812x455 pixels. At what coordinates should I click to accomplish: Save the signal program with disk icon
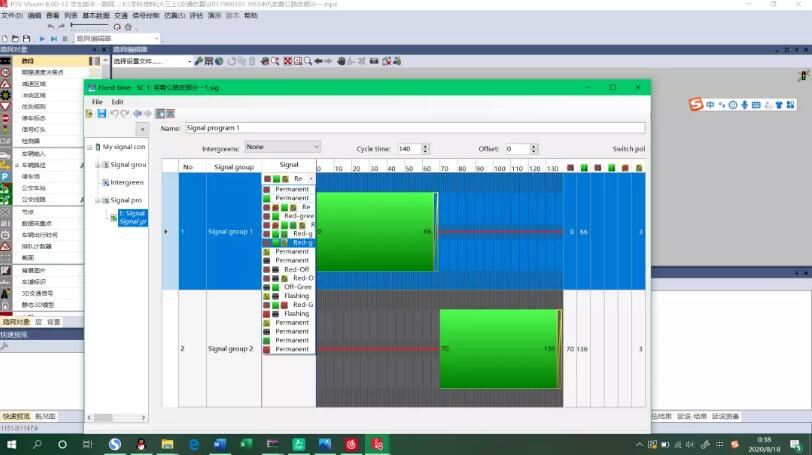point(102,113)
